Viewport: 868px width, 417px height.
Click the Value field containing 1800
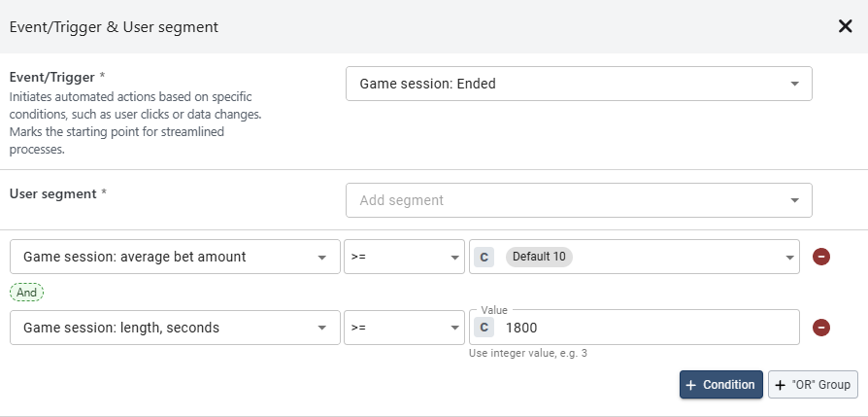(641, 328)
